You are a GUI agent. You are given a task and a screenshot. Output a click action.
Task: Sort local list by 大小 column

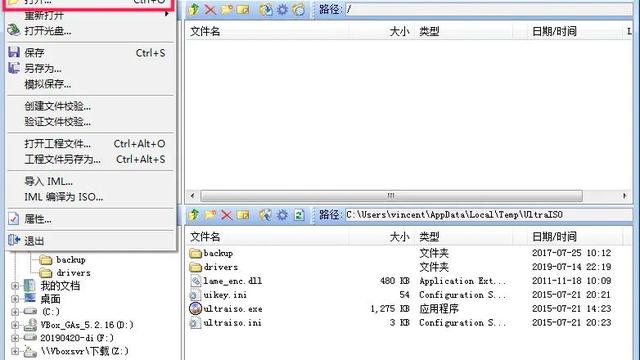tap(381, 237)
